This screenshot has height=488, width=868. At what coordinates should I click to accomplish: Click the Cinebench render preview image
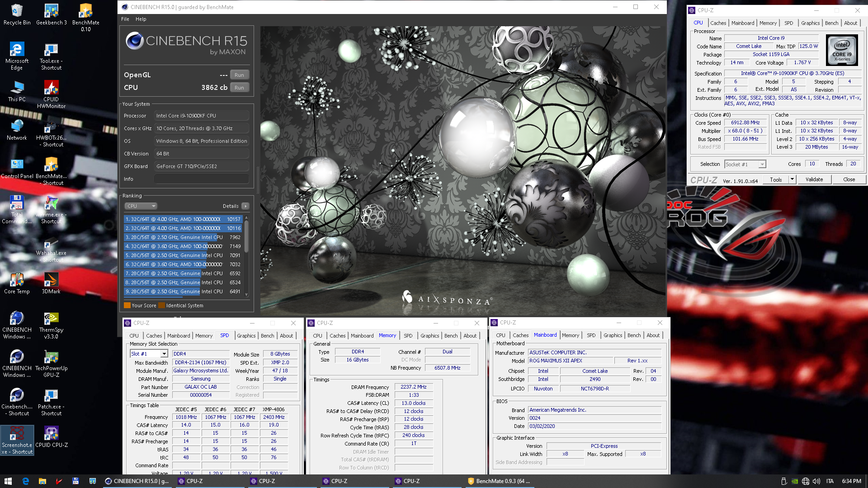pos(463,171)
